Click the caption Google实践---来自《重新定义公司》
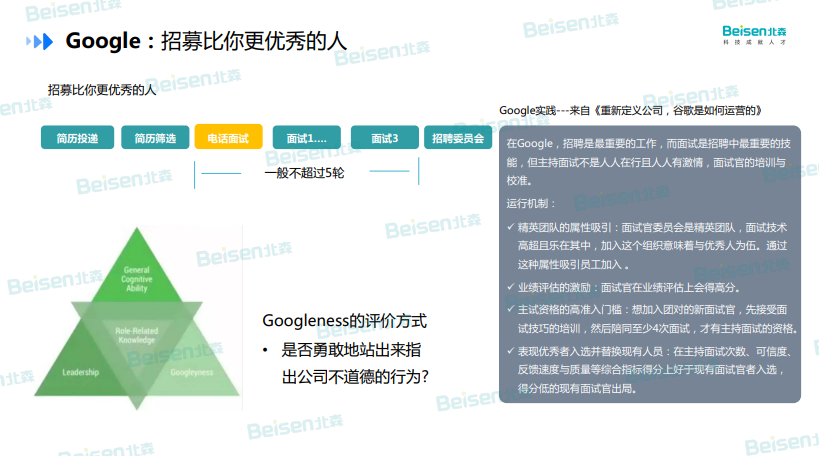 pos(630,110)
